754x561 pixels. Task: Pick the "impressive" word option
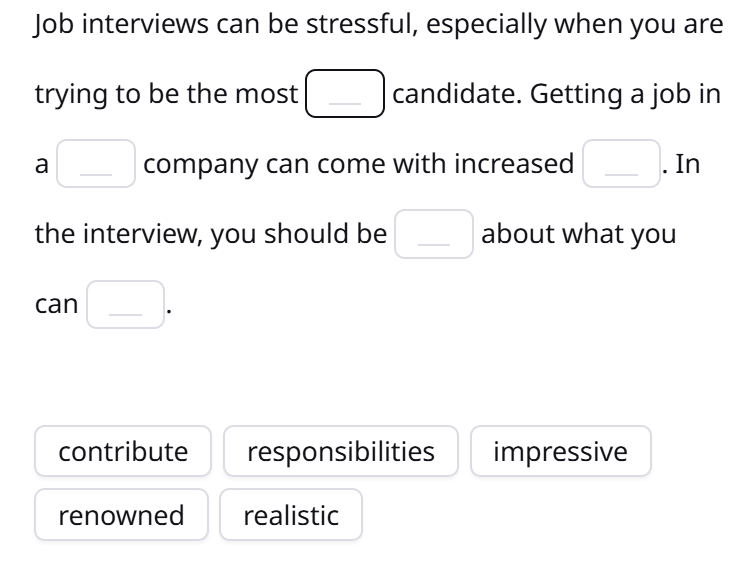point(560,451)
